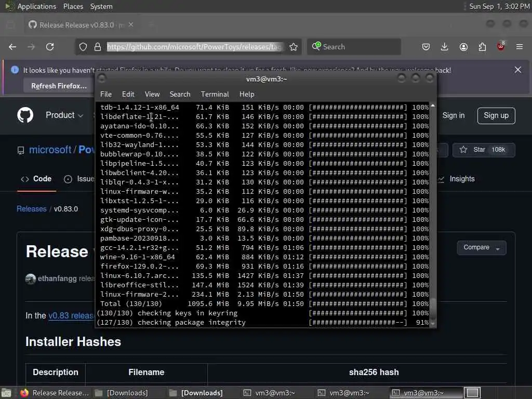This screenshot has height=399, width=532.
Task: Open the Releases breadcrumb link
Action: click(x=32, y=209)
